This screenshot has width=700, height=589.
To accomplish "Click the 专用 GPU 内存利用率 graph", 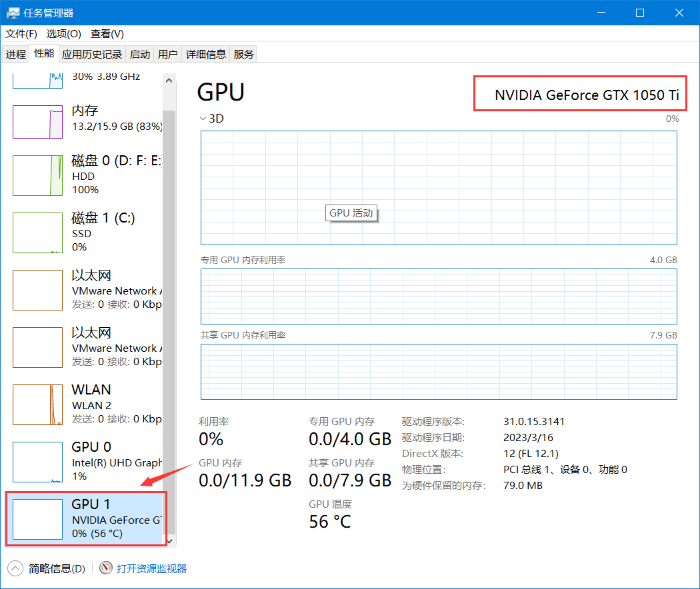I will click(439, 296).
